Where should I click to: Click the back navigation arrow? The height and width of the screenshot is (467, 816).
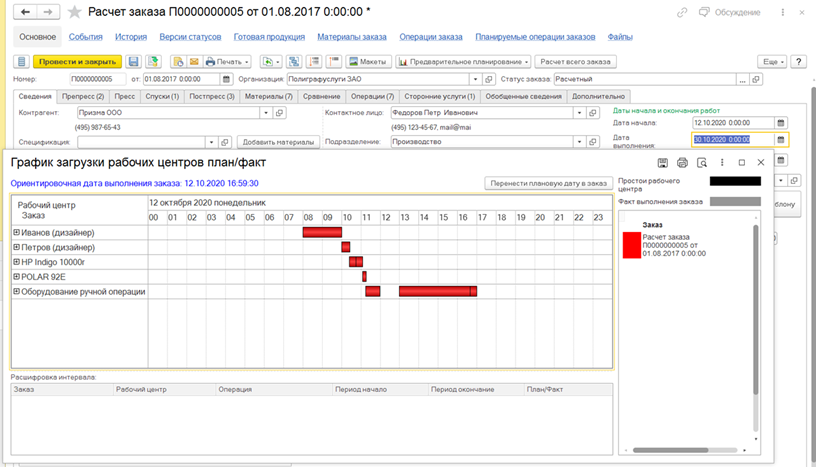pyautogui.click(x=26, y=12)
